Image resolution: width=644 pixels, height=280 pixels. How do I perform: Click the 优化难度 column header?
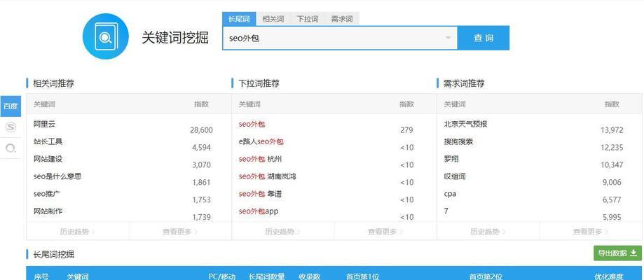(x=609, y=276)
